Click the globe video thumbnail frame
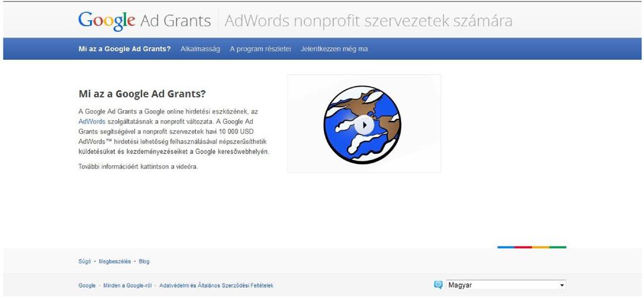644x297 pixels. (x=364, y=124)
